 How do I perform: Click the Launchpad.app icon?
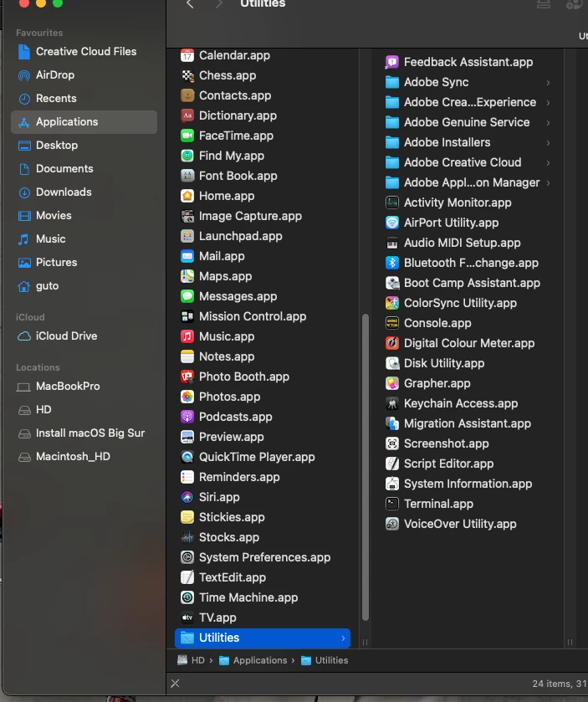click(x=187, y=236)
